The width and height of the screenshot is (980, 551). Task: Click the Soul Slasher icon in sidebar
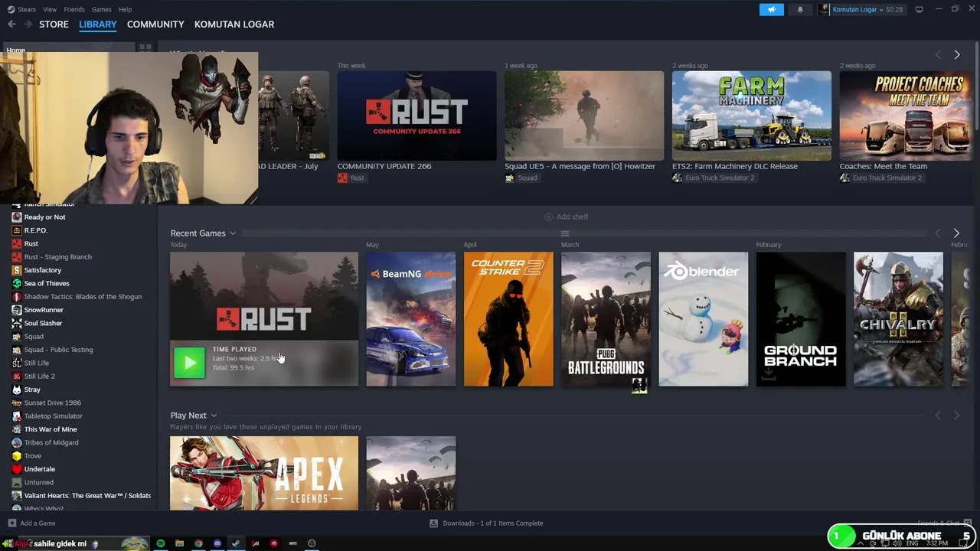coord(17,323)
